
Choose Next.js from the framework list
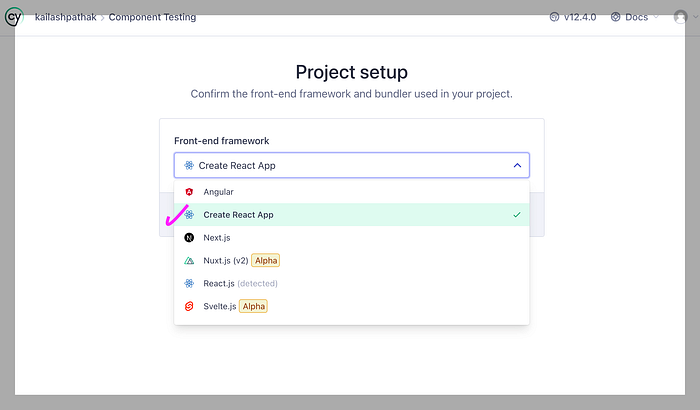(x=217, y=237)
